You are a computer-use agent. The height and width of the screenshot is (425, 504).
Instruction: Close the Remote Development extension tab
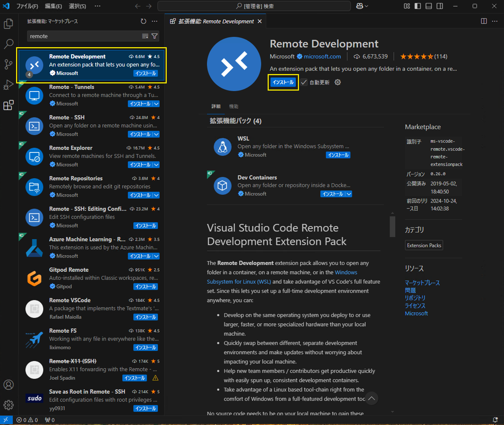click(x=260, y=21)
